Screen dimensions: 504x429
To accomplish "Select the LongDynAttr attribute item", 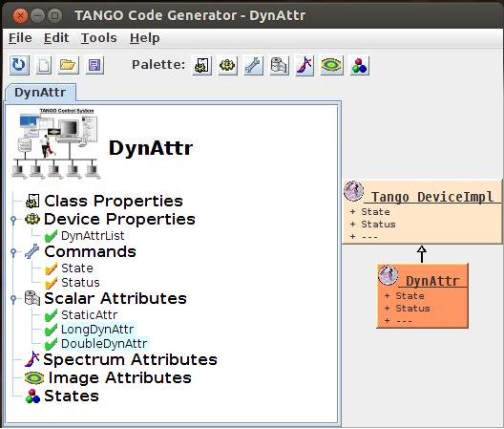I will (x=97, y=330).
